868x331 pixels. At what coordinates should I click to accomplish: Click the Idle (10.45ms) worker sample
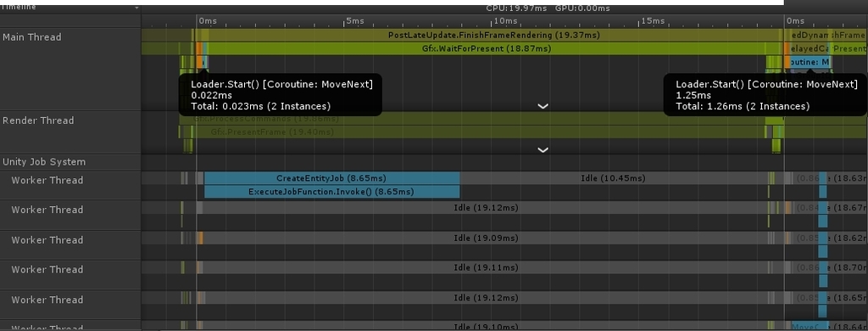pos(613,178)
